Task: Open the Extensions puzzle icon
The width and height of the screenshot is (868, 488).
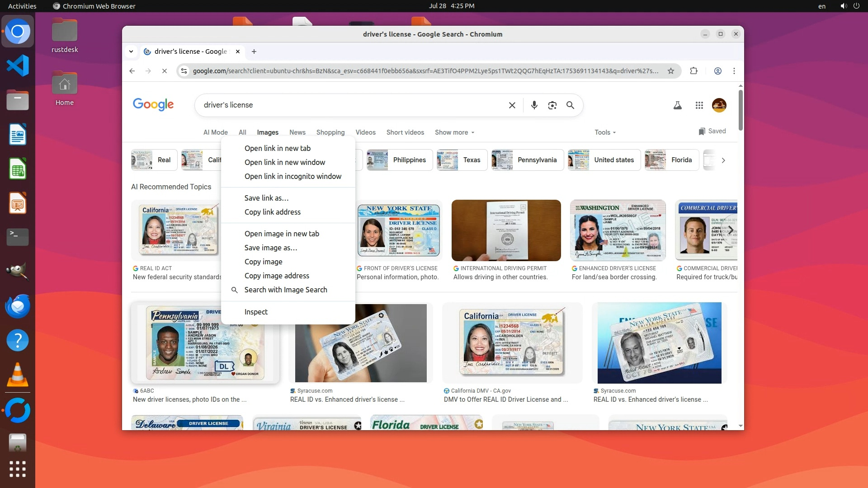Action: click(693, 71)
